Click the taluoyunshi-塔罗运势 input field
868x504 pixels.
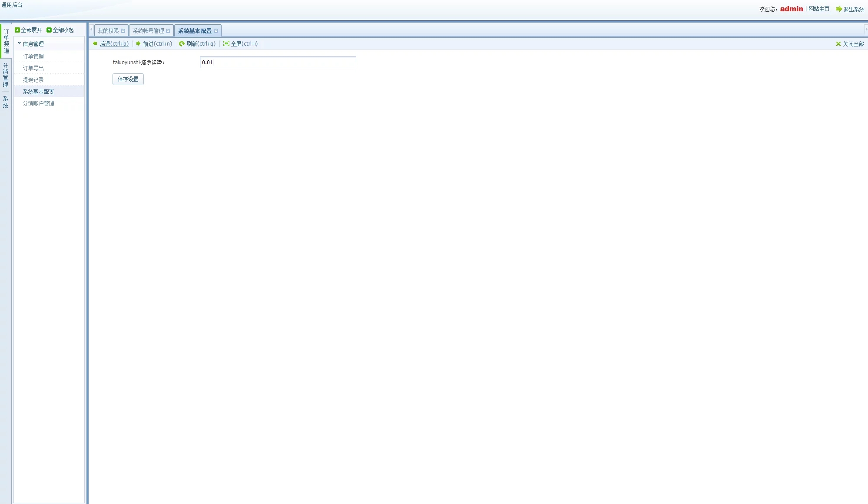pyautogui.click(x=278, y=63)
